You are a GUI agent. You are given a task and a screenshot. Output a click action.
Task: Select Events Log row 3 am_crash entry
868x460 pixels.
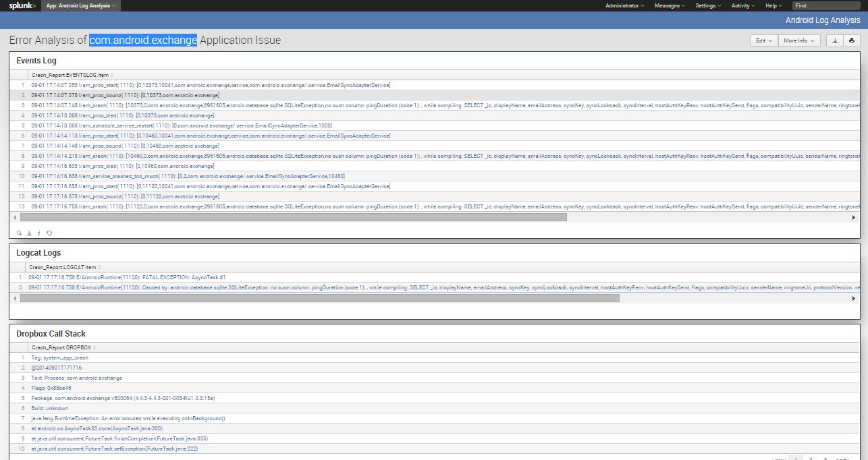pos(435,105)
